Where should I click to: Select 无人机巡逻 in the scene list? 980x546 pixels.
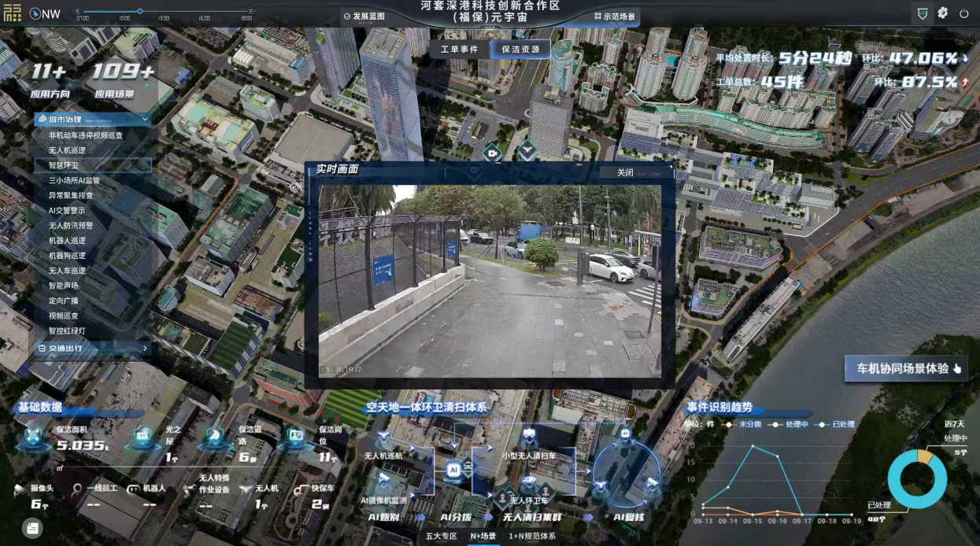point(67,150)
